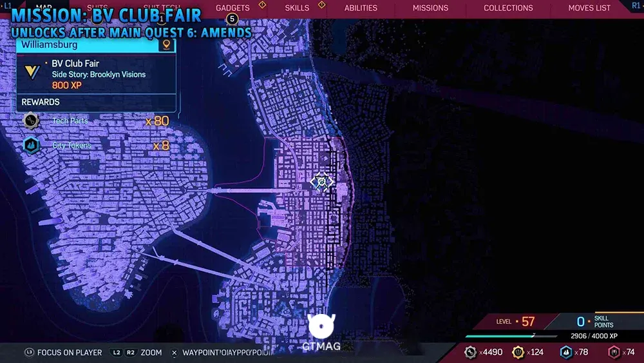Viewport: 644px width, 363px height.
Task: Open the Gadgets tab
Action: (x=232, y=8)
